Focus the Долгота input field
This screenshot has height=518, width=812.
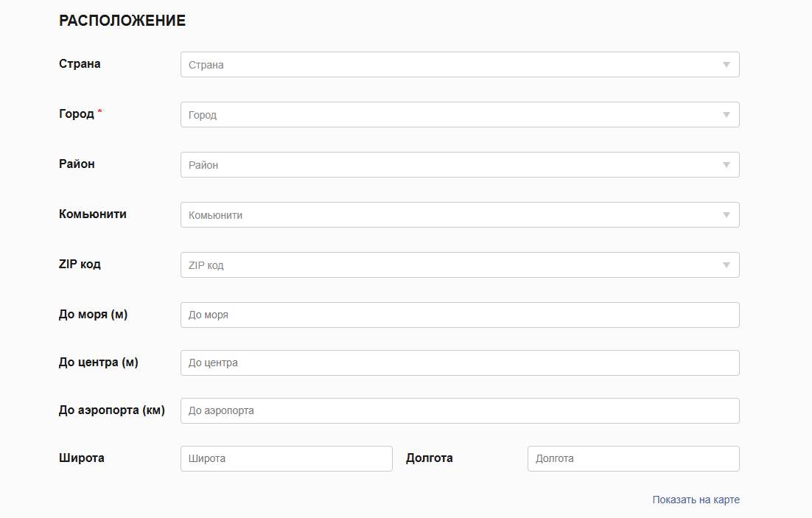pos(634,459)
